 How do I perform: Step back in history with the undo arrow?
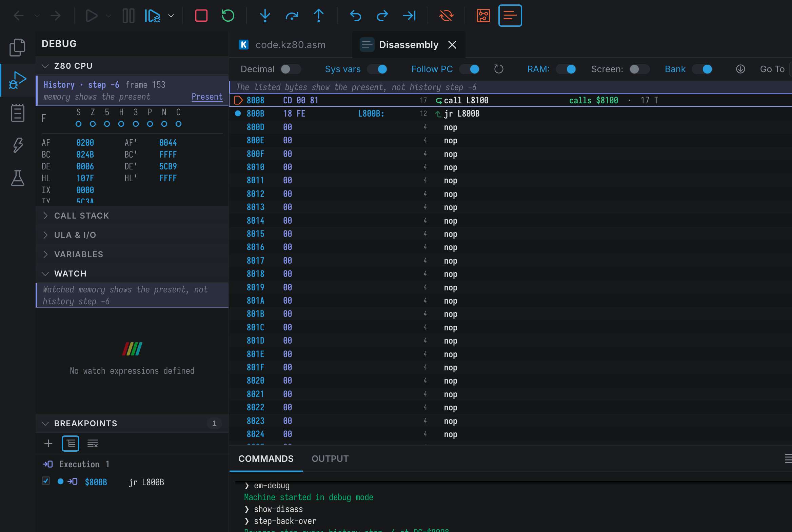tap(355, 16)
